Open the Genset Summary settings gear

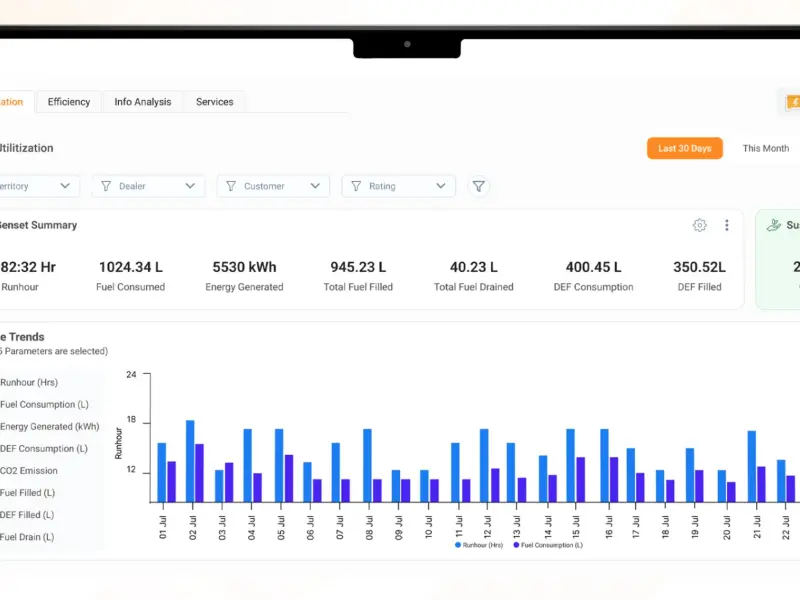[699, 225]
